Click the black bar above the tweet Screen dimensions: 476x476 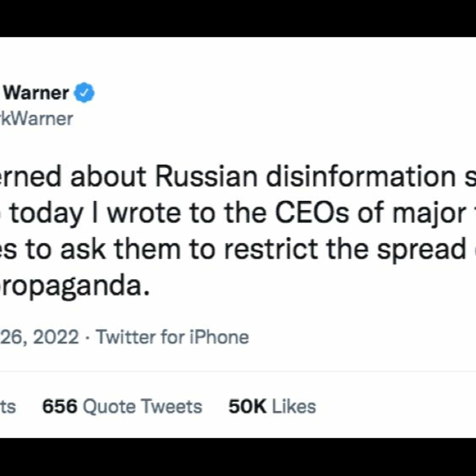tap(238, 18)
